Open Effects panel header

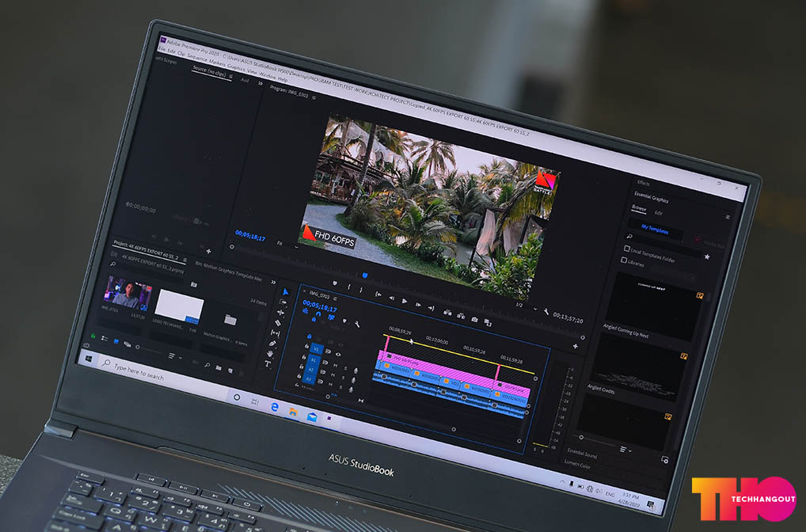[x=643, y=182]
